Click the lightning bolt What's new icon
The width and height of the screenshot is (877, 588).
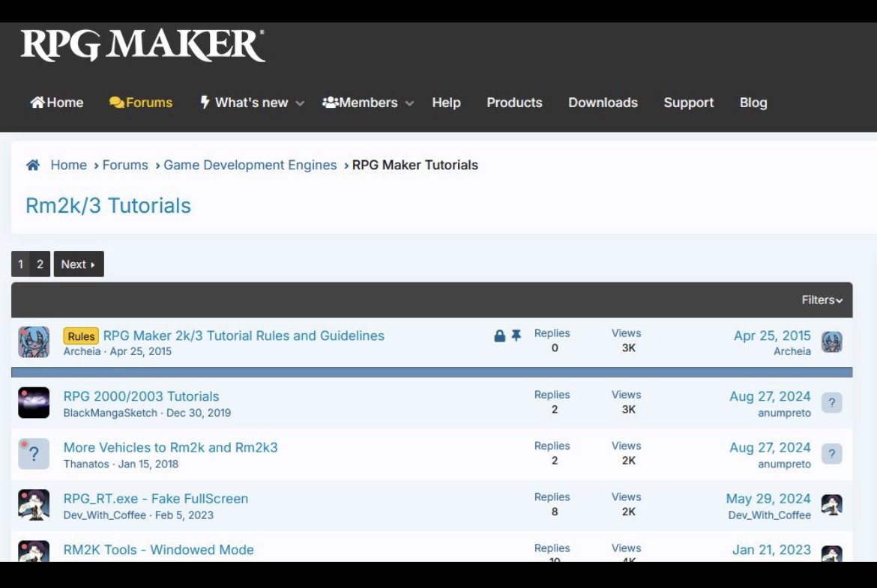(205, 102)
